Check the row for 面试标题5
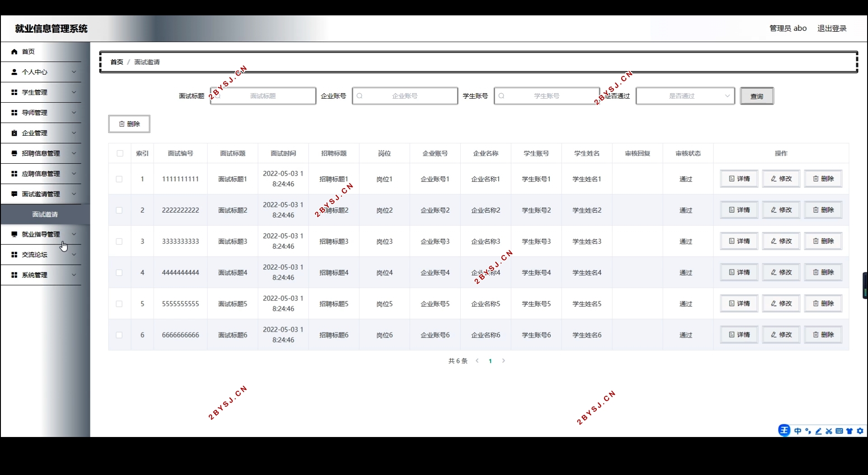Image resolution: width=868 pixels, height=475 pixels. 119,304
